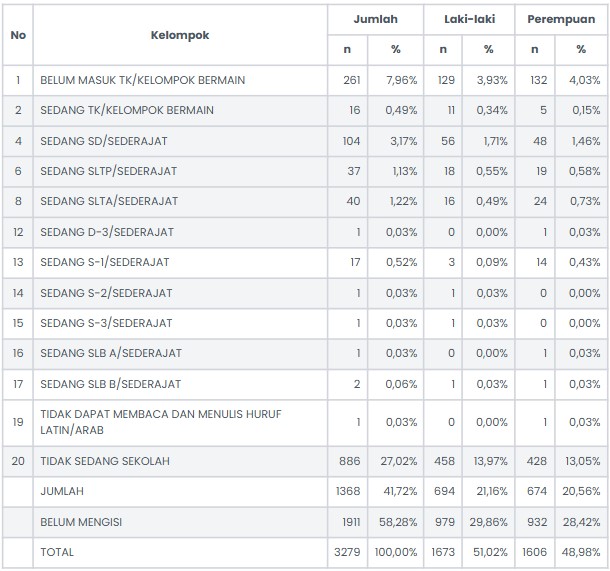
Task: Click the TIDAK DAPAT MEMBACA DAN MENULIS row label
Action: (161, 422)
